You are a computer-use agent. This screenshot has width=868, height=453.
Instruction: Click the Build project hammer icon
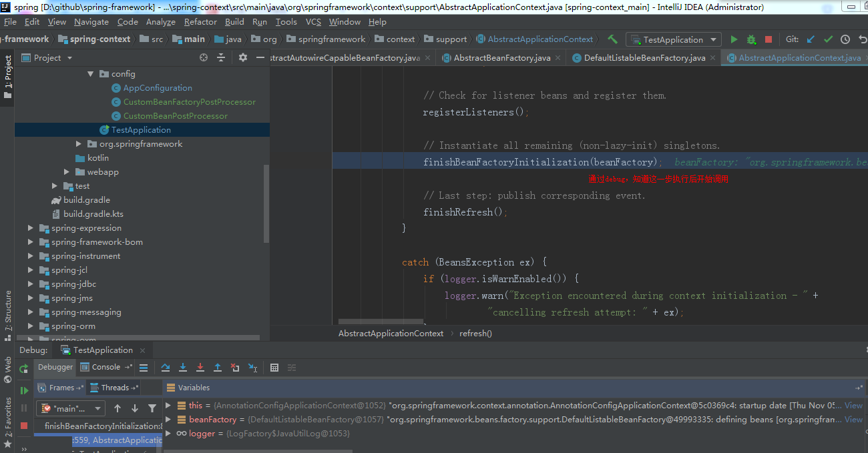[x=612, y=39]
